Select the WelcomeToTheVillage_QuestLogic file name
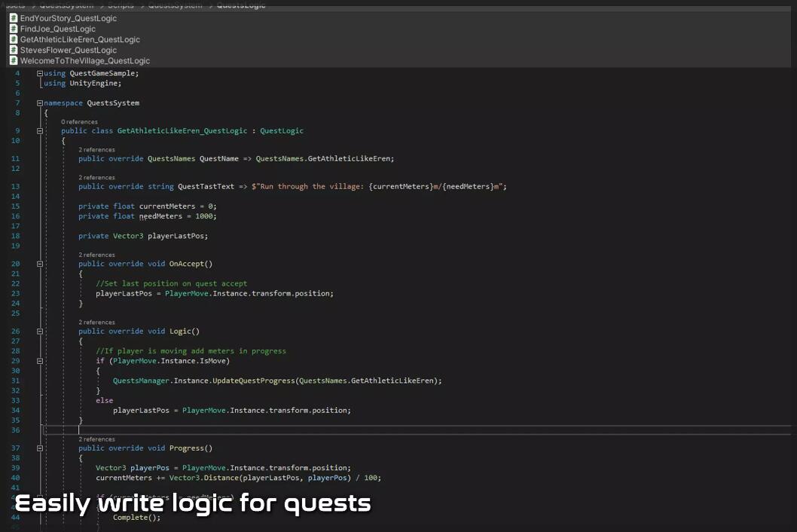 coord(84,60)
